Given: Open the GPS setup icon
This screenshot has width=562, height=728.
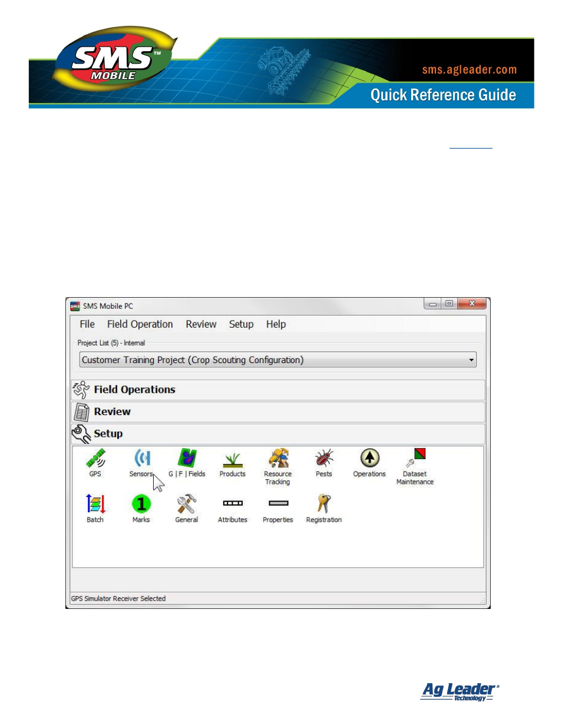Looking at the screenshot, I should click(x=95, y=459).
